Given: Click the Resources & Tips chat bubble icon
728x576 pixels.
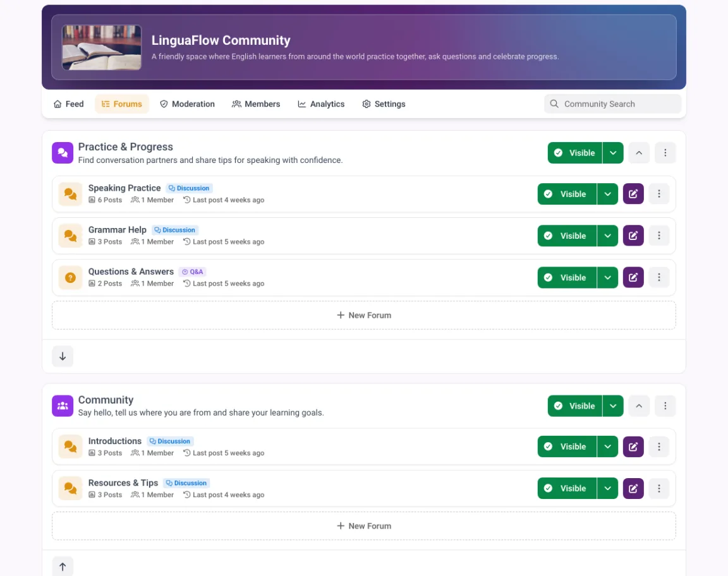Looking at the screenshot, I should point(71,488).
